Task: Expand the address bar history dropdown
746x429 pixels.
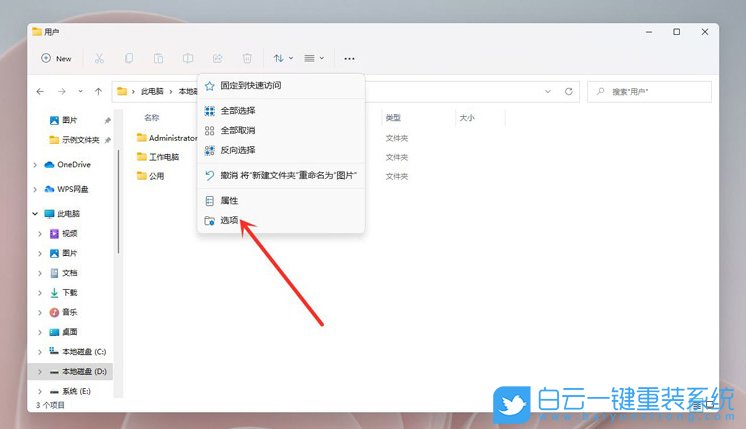Action: click(x=548, y=91)
